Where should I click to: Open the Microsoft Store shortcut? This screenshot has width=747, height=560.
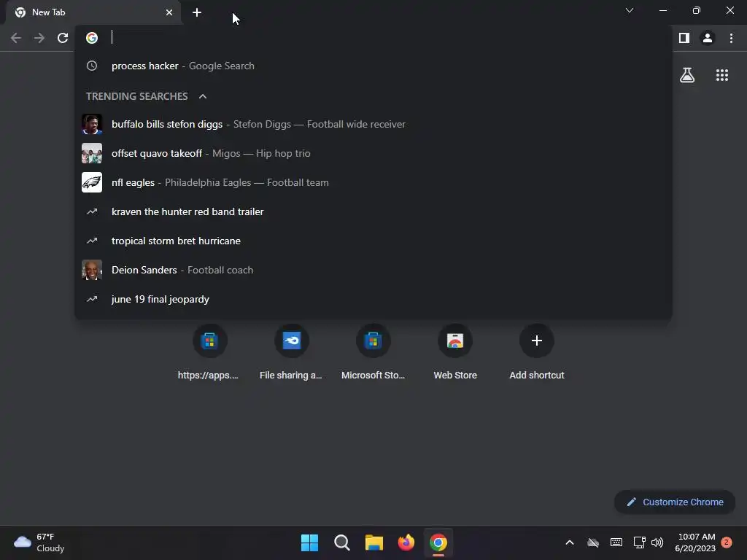373,352
